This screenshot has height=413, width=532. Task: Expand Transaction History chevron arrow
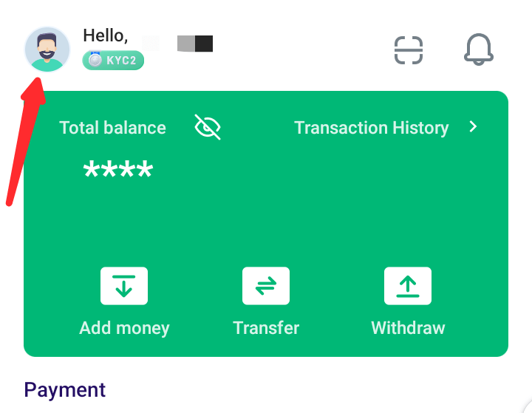473,126
